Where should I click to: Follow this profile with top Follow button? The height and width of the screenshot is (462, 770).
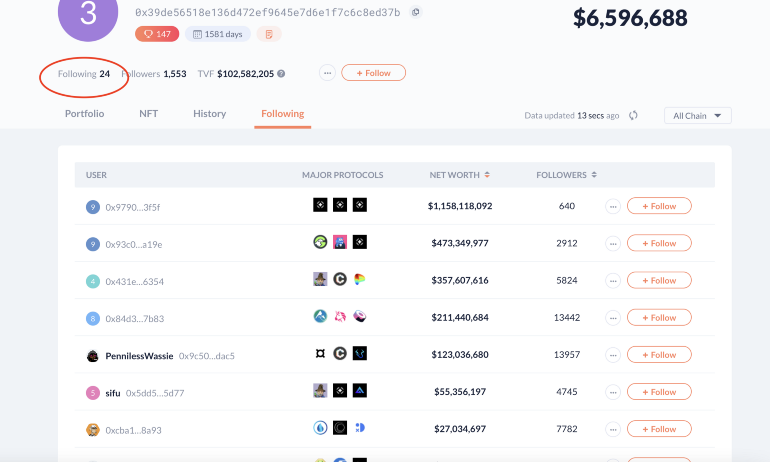(x=373, y=73)
